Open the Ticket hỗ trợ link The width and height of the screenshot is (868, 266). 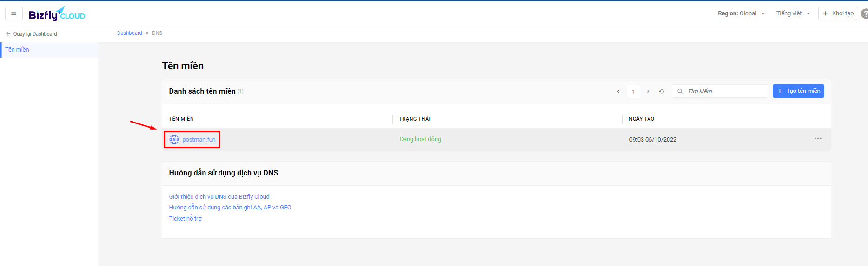[186, 219]
